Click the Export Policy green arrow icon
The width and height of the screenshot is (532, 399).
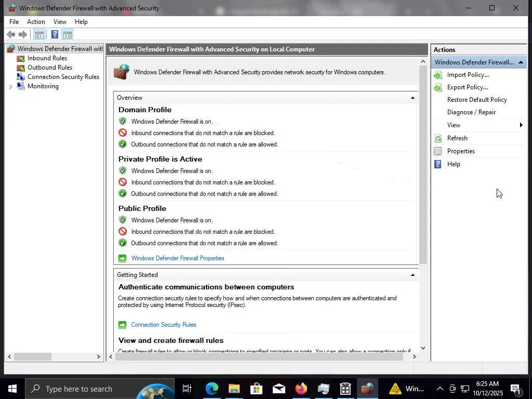point(438,87)
